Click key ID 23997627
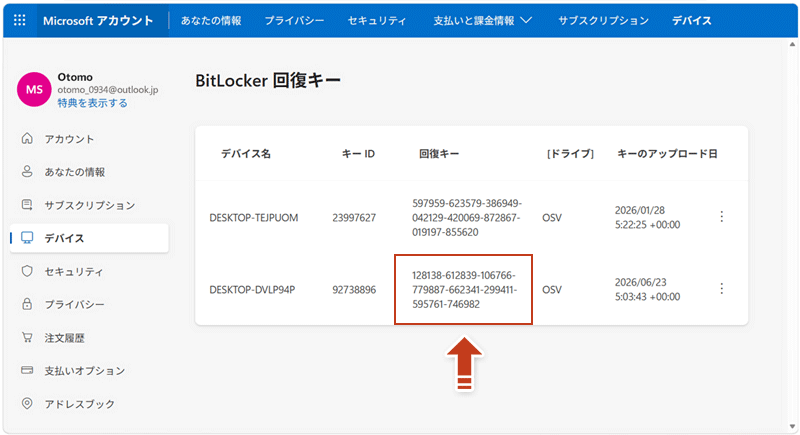800x435 pixels. coord(354,218)
